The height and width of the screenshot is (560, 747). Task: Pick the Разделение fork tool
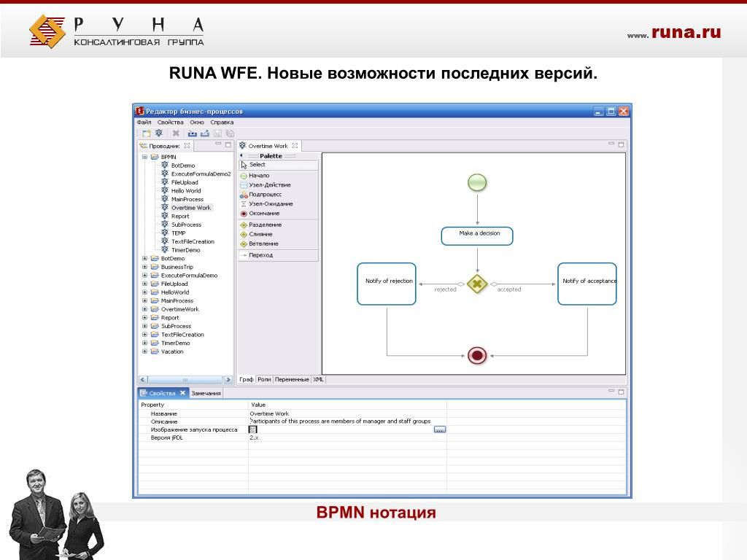click(x=278, y=225)
